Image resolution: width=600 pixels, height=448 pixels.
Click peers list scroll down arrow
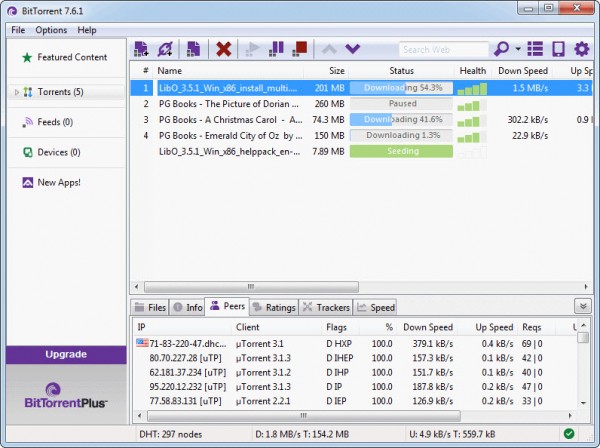pyautogui.click(x=583, y=402)
